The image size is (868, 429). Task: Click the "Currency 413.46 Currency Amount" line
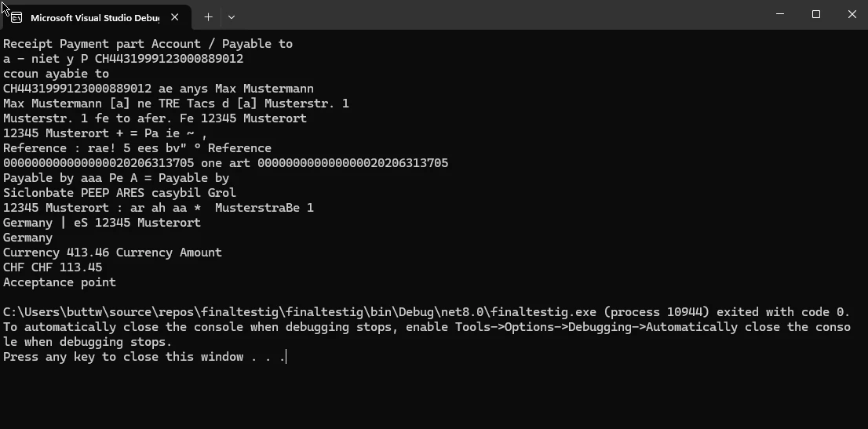112,253
